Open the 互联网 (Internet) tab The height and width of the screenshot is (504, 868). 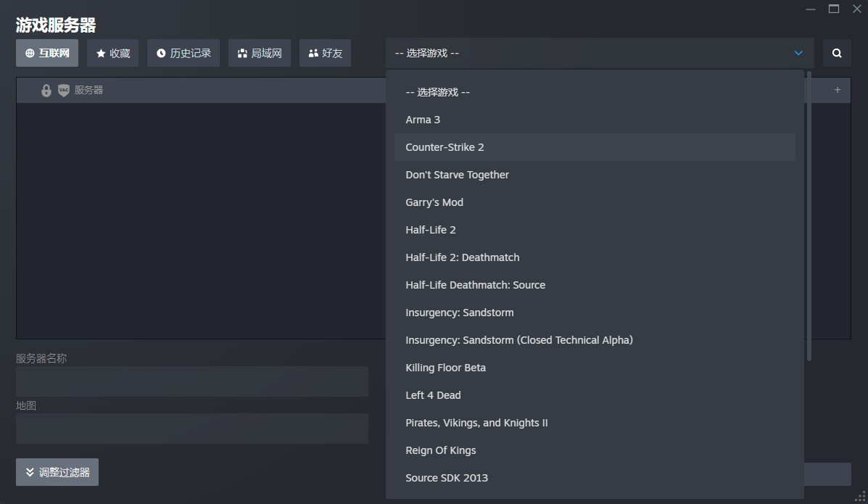coord(47,53)
